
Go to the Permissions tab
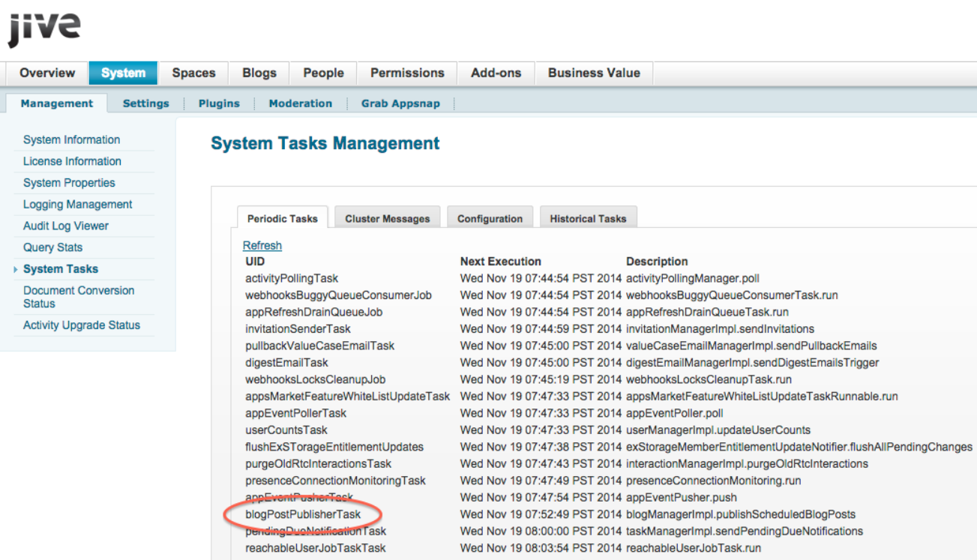(407, 73)
